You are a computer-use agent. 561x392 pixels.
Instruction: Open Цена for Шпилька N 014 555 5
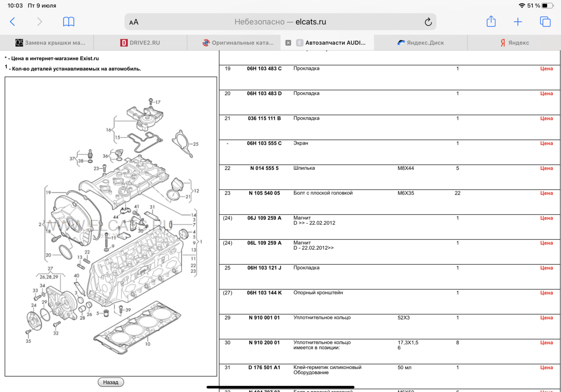(546, 168)
